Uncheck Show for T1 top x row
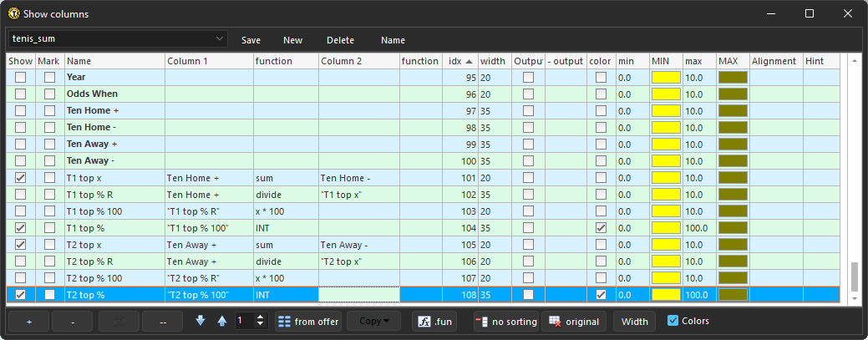Image resolution: width=868 pixels, height=340 pixels. pyautogui.click(x=21, y=177)
